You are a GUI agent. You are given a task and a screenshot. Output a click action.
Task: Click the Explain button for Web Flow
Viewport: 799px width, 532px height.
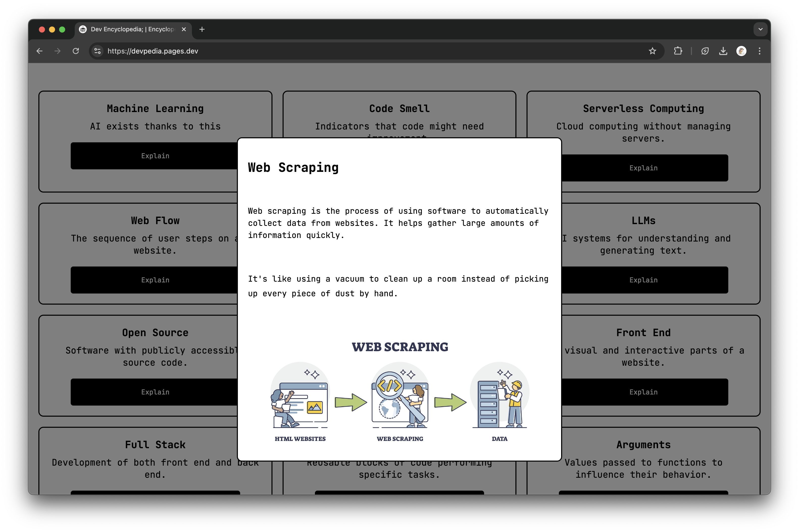(x=155, y=280)
